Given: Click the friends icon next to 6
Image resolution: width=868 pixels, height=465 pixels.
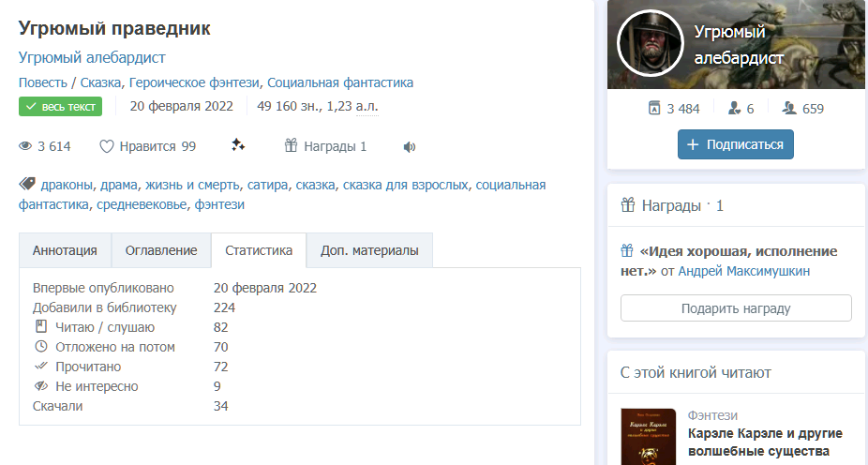Looking at the screenshot, I should pos(734,108).
